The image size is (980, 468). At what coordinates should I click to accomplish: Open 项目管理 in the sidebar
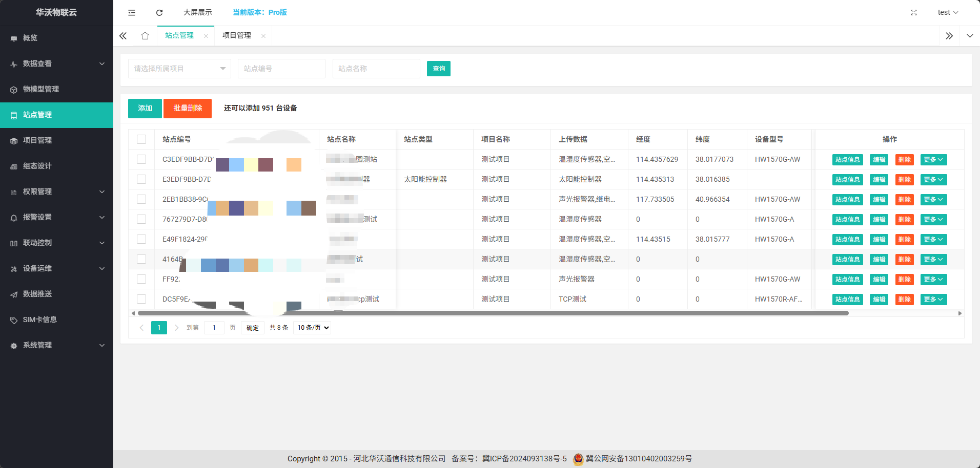click(x=37, y=140)
